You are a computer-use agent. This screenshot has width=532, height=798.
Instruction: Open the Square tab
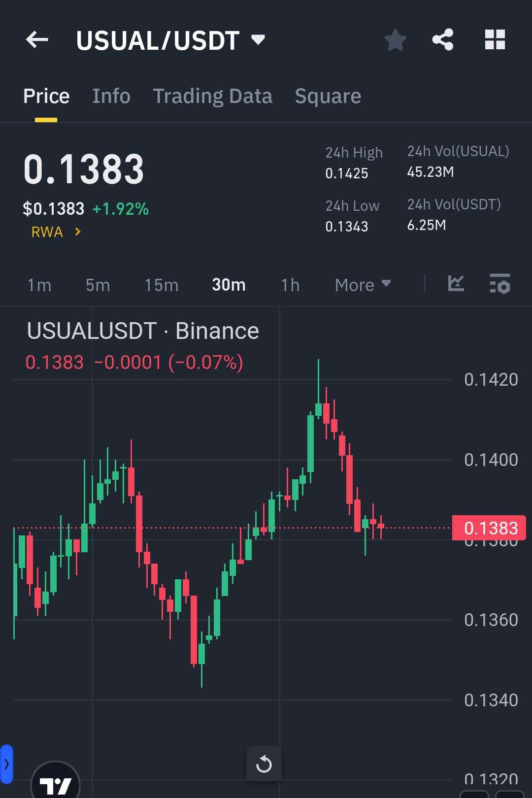tap(328, 96)
